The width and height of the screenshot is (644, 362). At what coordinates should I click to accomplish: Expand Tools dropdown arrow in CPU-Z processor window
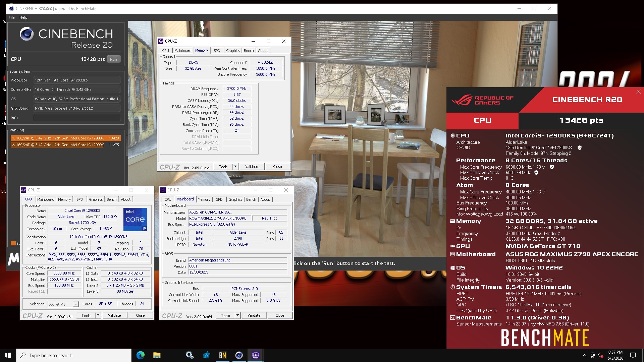[x=98, y=315]
